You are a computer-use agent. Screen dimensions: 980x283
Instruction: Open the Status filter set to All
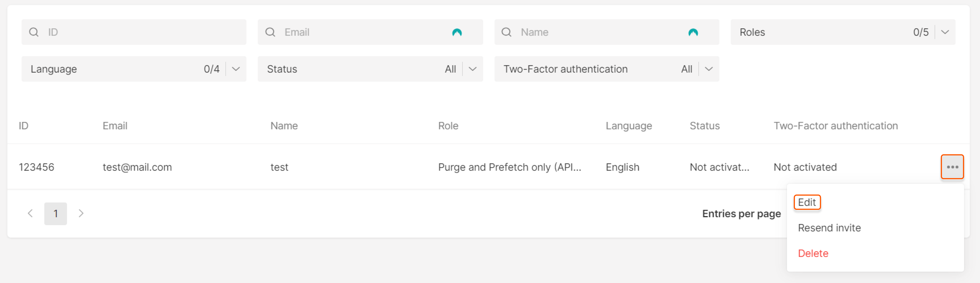click(473, 69)
